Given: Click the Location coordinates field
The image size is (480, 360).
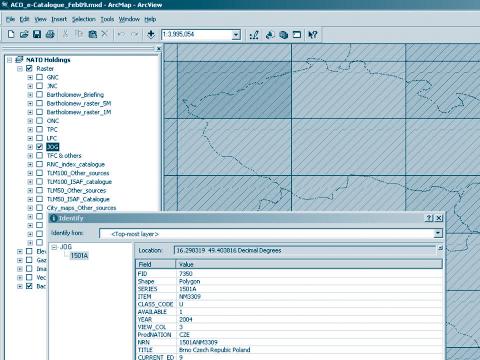Looking at the screenshot, I should [305, 250].
